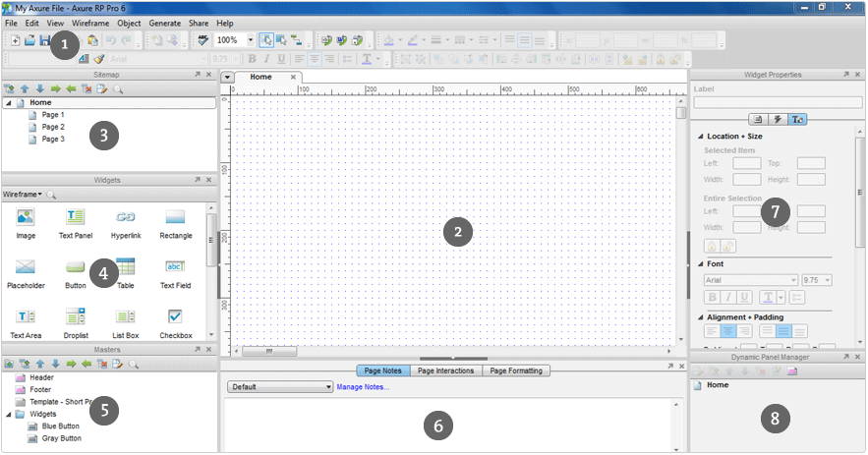
Task: Open the search icon in Sitemap toolbar
Action: (118, 88)
